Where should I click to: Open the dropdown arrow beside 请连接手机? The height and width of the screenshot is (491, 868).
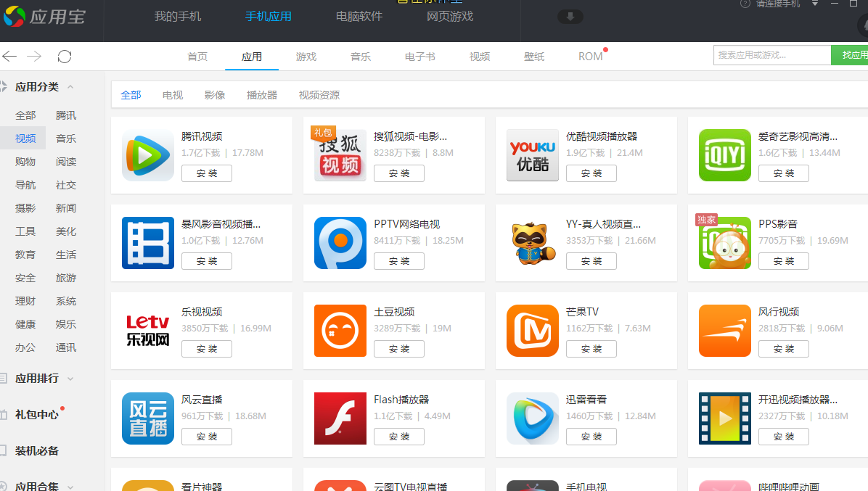point(815,4)
